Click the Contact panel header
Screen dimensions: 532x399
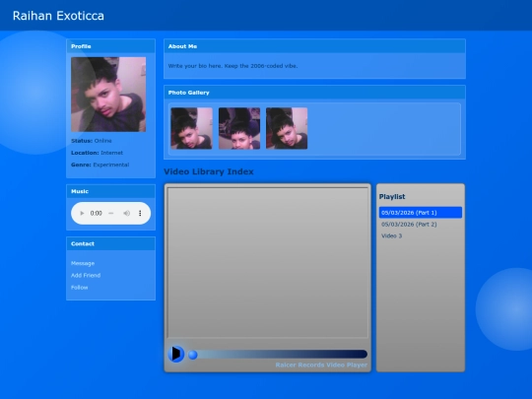[x=111, y=244]
